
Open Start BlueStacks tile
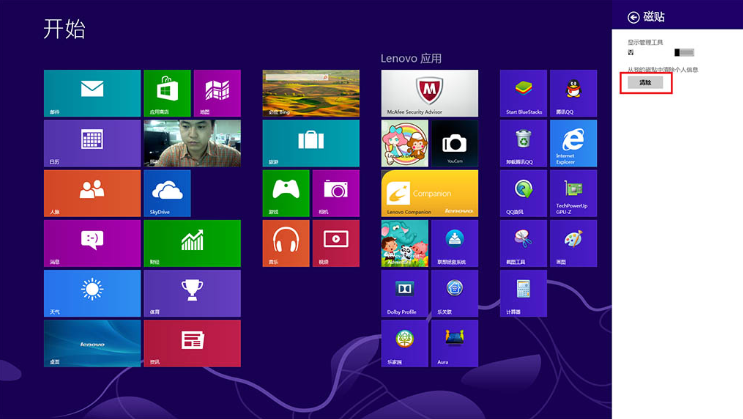(x=523, y=93)
